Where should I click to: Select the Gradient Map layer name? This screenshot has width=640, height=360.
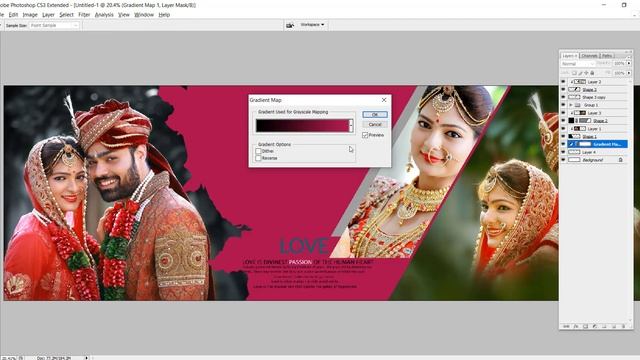pyautogui.click(x=607, y=144)
